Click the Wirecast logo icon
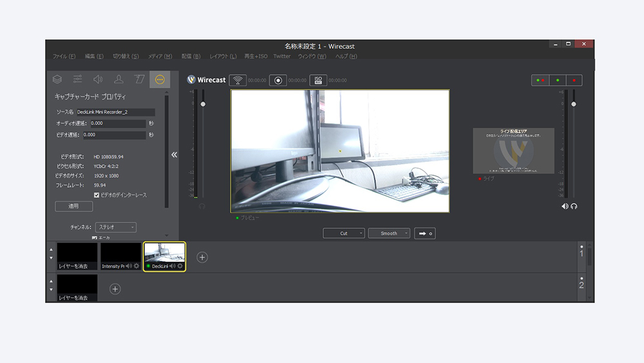 [191, 80]
